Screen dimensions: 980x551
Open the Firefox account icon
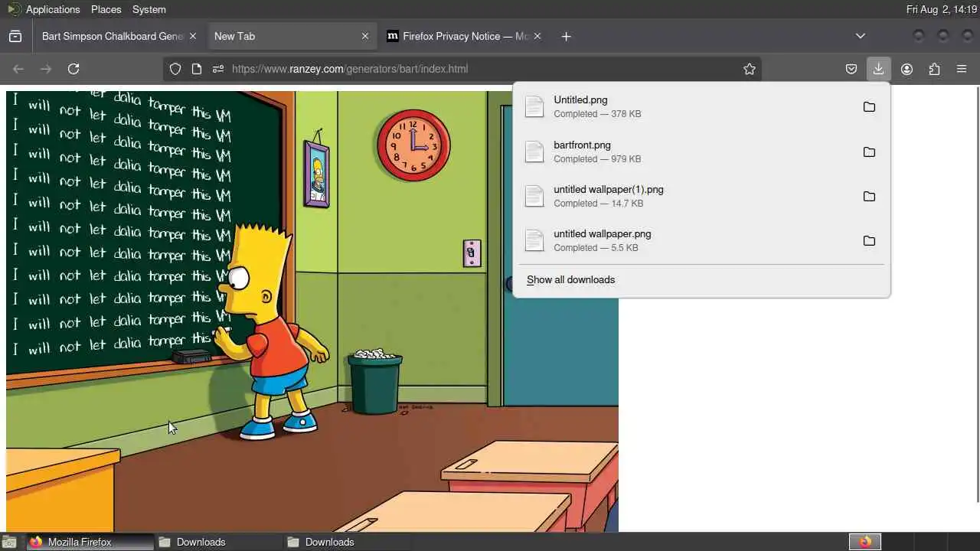click(906, 69)
